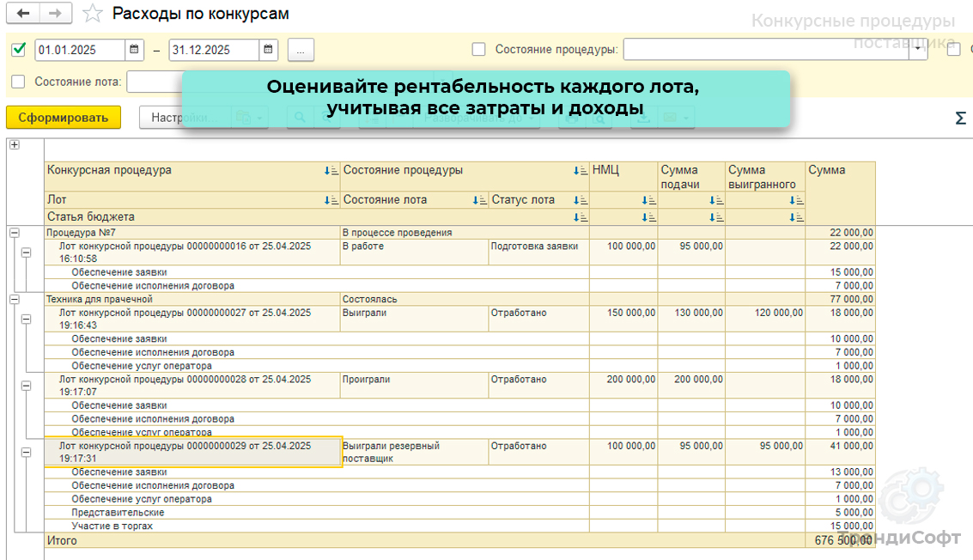Sort by Статус лота header icon
973x560 pixels.
tap(581, 200)
